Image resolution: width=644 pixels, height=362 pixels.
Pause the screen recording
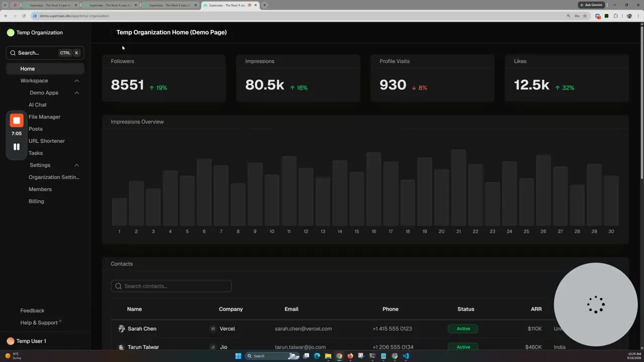(x=17, y=147)
